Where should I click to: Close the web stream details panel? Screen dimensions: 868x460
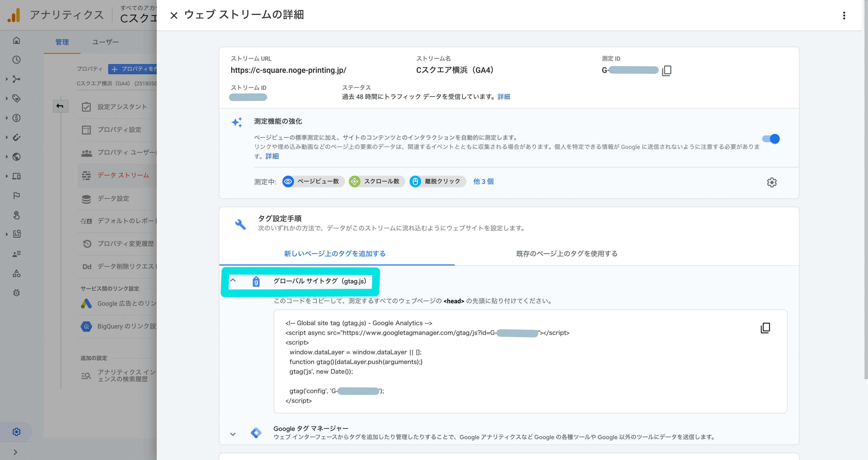[174, 16]
